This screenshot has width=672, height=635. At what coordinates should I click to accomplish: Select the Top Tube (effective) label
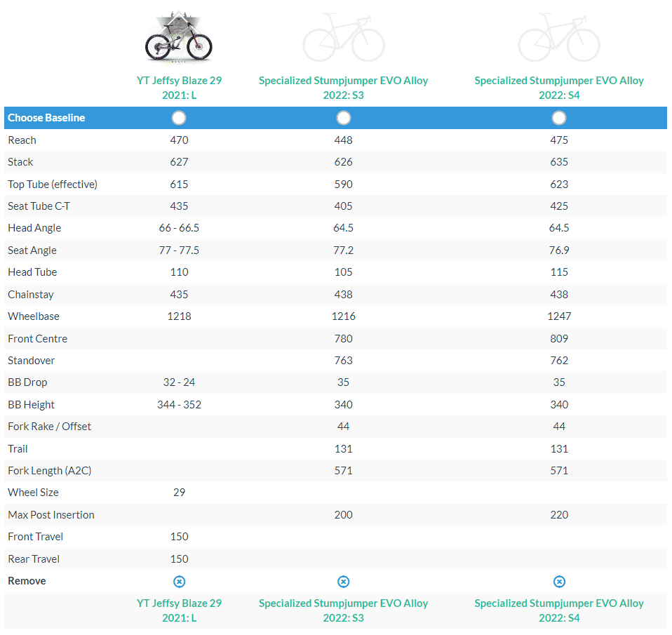pyautogui.click(x=53, y=185)
